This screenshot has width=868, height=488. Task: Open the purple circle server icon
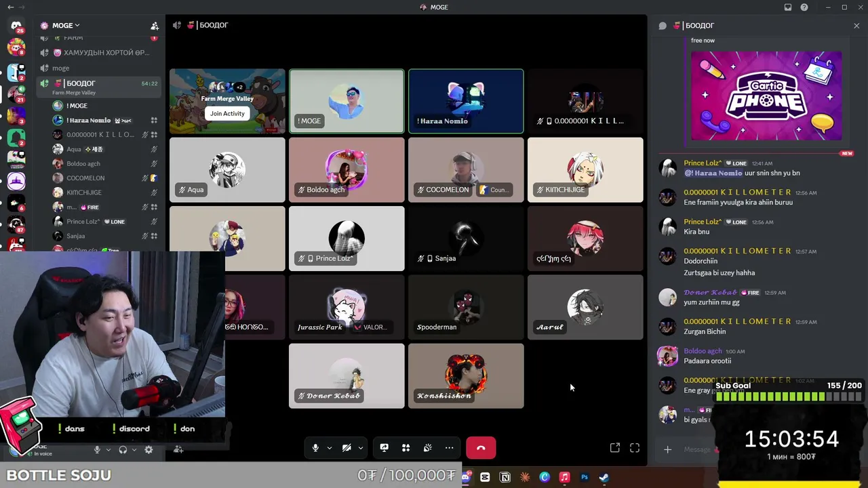(16, 181)
